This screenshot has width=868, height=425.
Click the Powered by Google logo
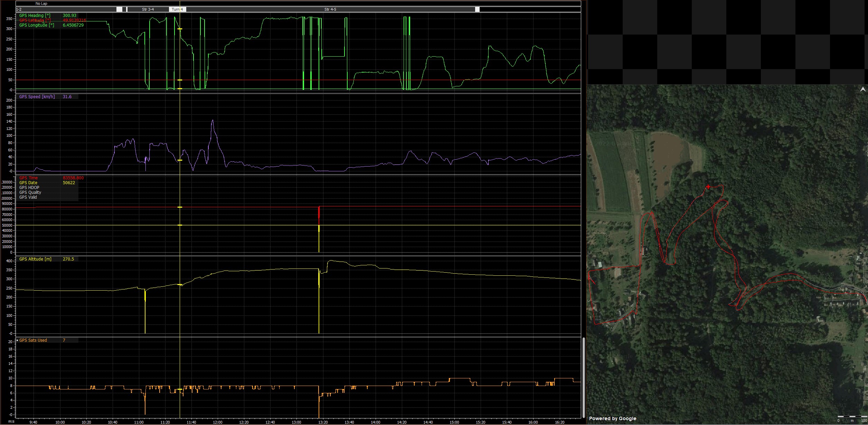point(613,418)
